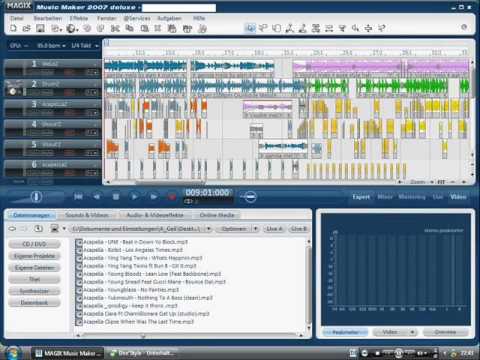Click the Optionen button
The width and height of the screenshot is (480, 360).
point(234,229)
